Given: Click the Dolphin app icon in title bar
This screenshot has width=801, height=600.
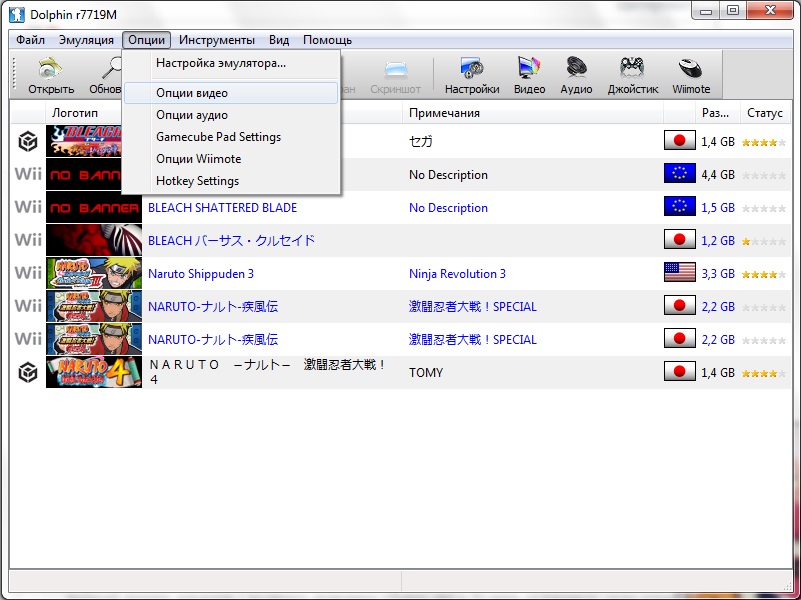Looking at the screenshot, I should click(x=17, y=14).
